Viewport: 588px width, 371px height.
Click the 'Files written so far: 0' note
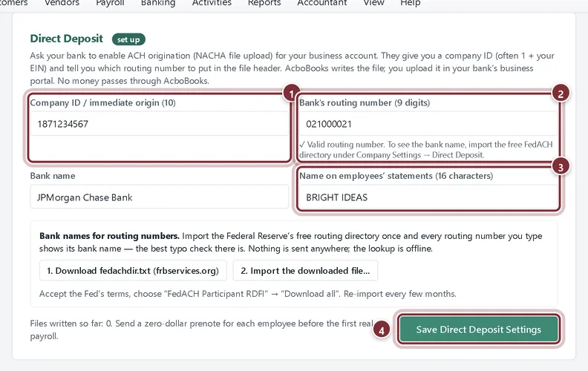point(202,329)
